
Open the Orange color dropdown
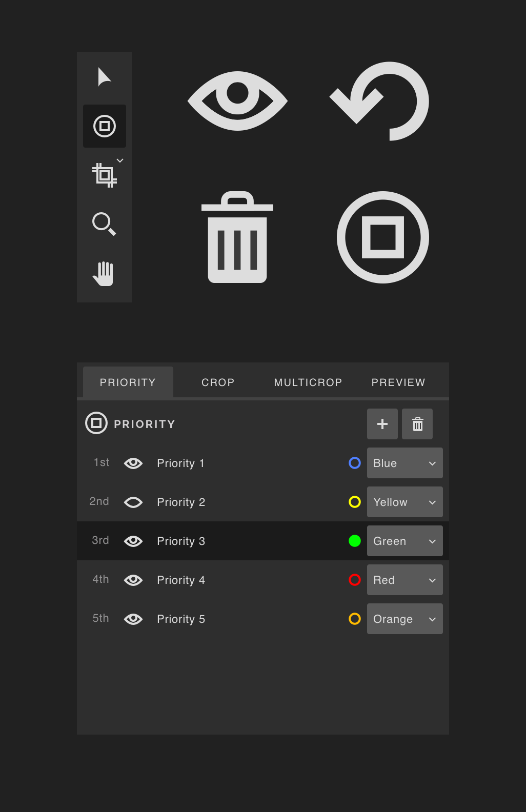coord(405,619)
